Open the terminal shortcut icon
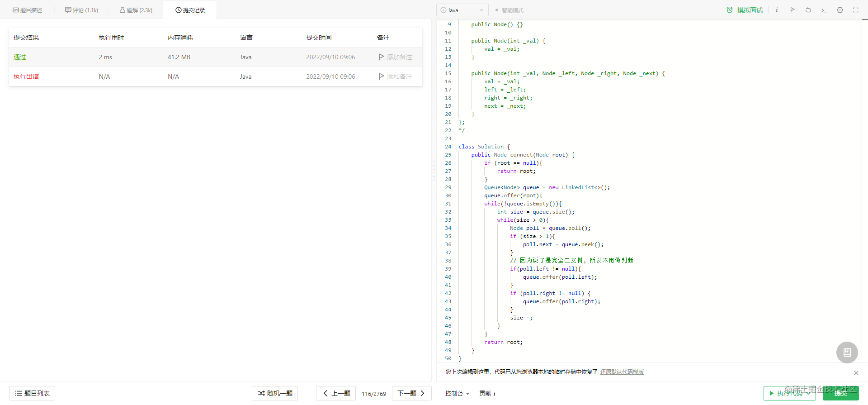The height and width of the screenshot is (405, 868). [824, 10]
